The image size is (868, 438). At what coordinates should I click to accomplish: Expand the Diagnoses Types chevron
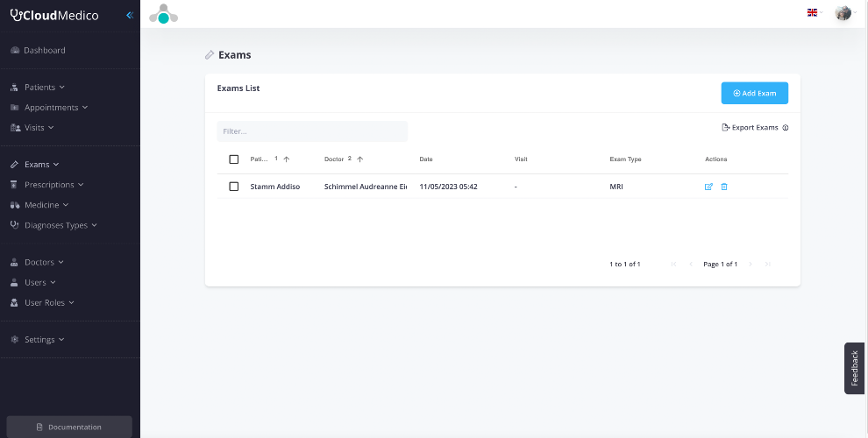click(94, 225)
